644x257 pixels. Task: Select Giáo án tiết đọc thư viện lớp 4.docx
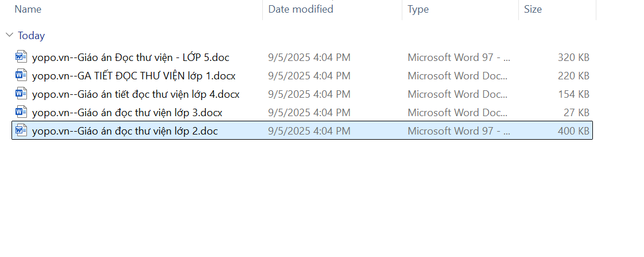[135, 94]
